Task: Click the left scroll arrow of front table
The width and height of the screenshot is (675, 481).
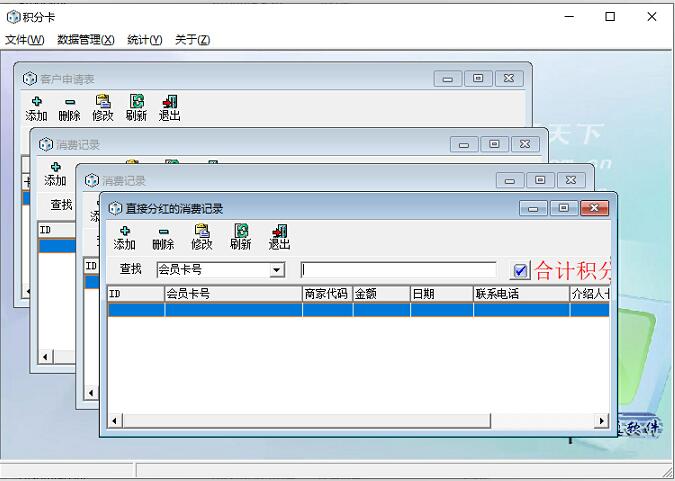Action: [115, 421]
